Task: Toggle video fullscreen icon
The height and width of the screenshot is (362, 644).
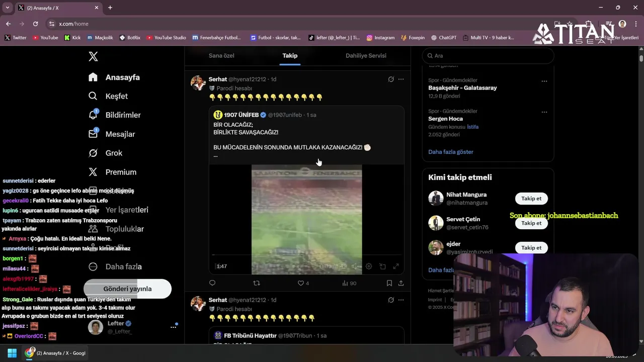Action: tap(396, 266)
